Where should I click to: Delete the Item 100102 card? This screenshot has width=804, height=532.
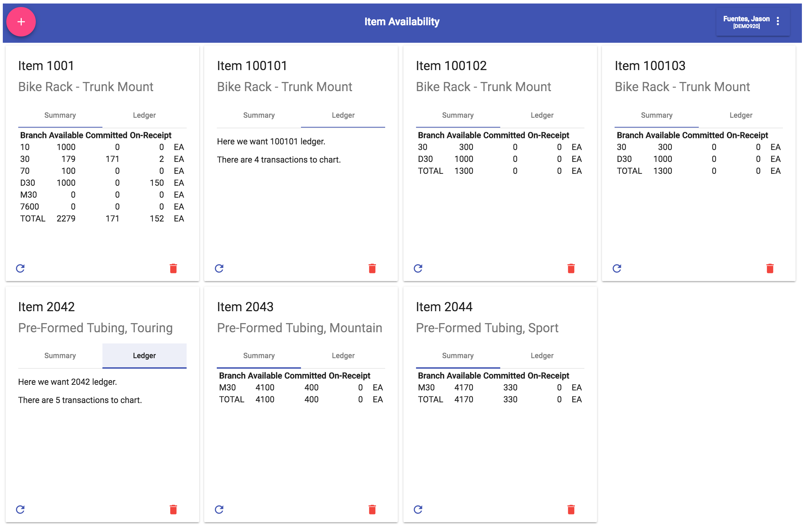click(571, 268)
